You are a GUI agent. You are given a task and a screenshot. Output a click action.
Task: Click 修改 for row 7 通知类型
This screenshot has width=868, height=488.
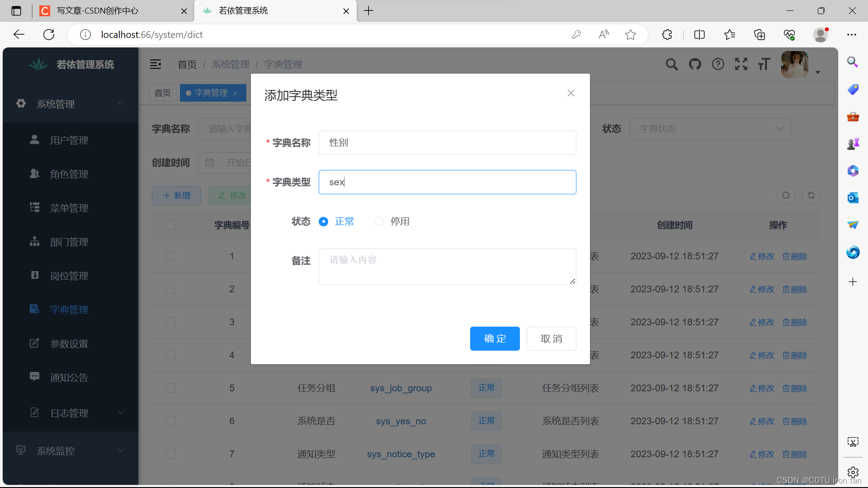(x=762, y=454)
